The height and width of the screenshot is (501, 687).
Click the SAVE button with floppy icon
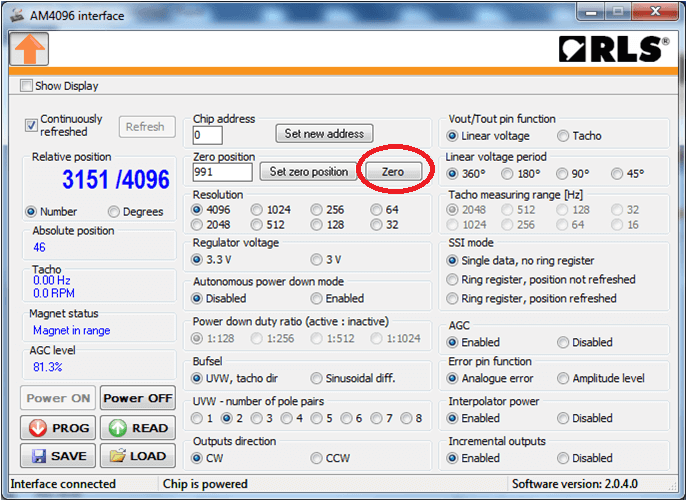pos(58,456)
